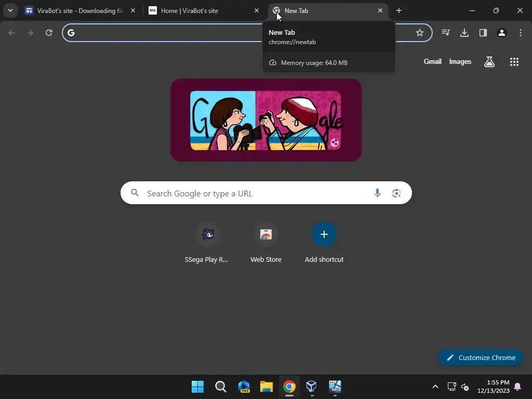The height and width of the screenshot is (399, 532).
Task: Close the New Tab tab
Action: (380, 10)
